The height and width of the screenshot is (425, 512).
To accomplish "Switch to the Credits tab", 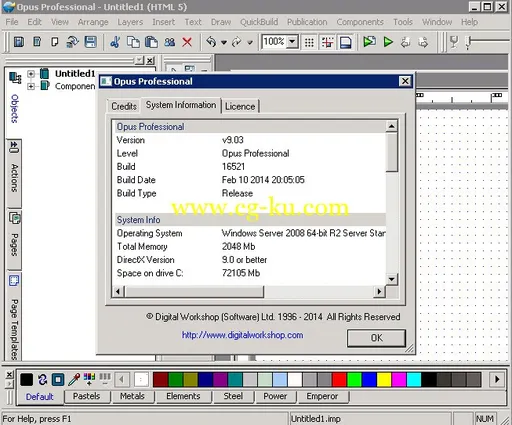I will tap(124, 106).
